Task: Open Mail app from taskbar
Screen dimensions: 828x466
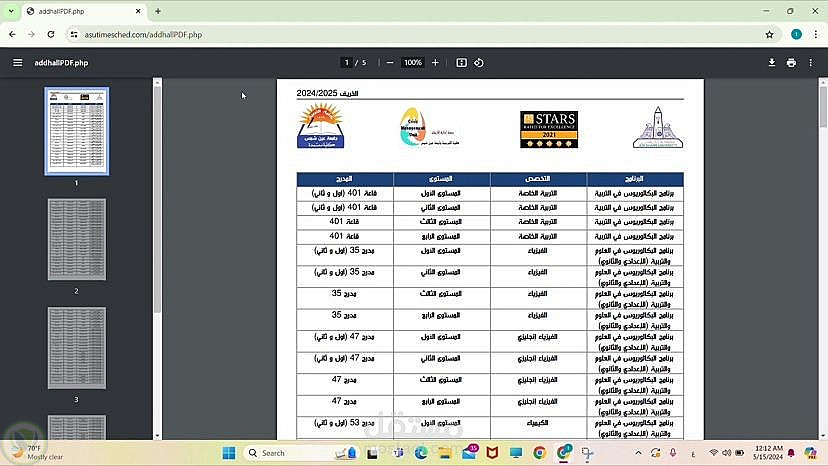Action: [x=469, y=453]
